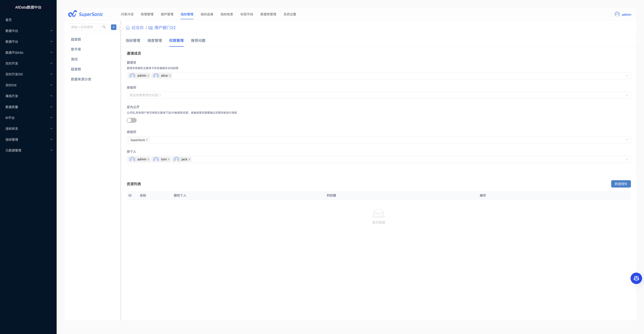Remove tom from 按个人 list

tap(169, 159)
